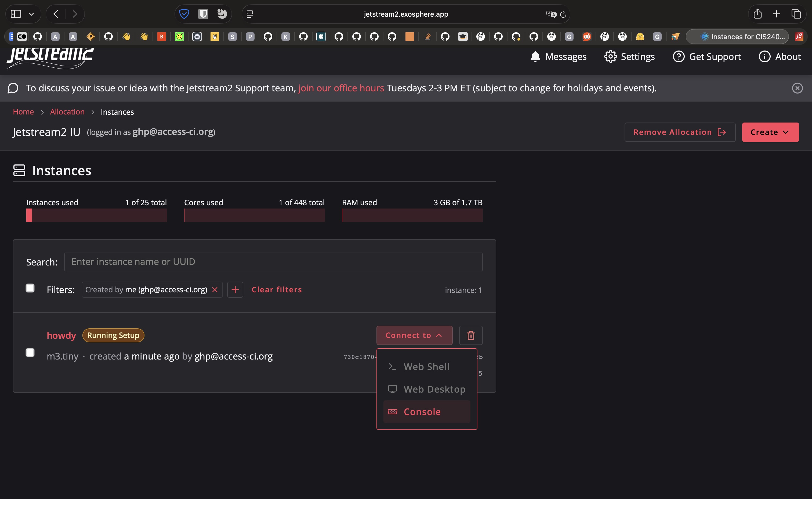
Task: Follow the join our office hours link
Action: point(341,88)
